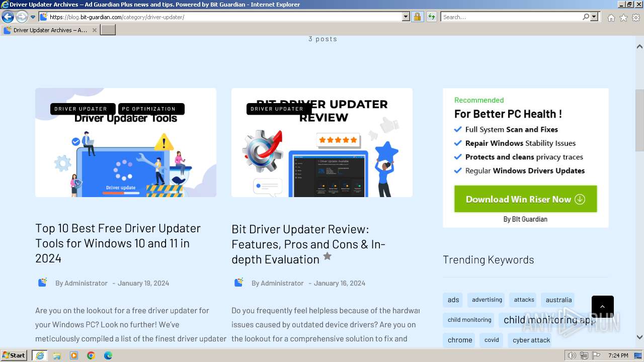The height and width of the screenshot is (362, 644).
Task: Click the security lock icon
Action: click(x=417, y=17)
